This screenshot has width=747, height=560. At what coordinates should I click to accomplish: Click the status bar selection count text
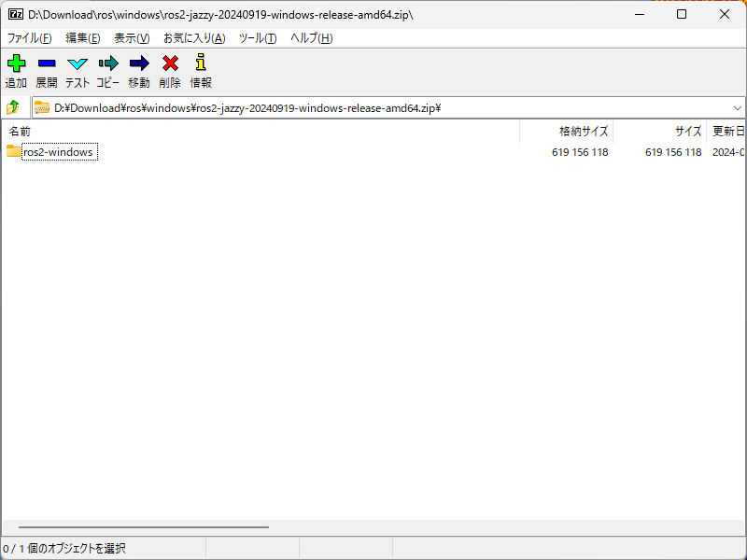[x=64, y=549]
